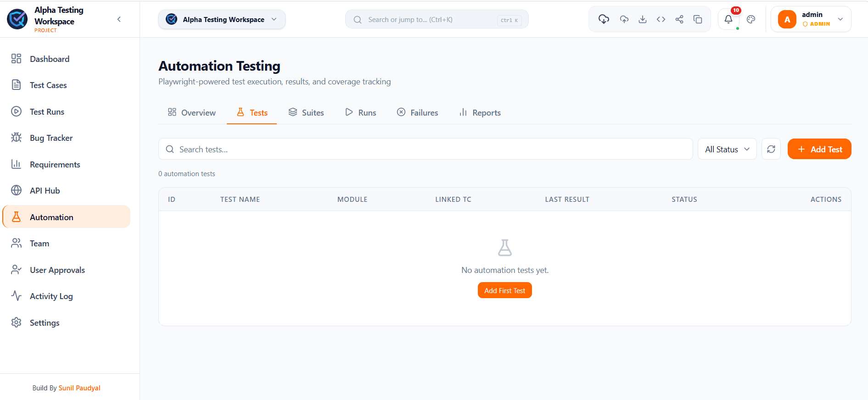Open the code brackets icon in toolbar

(x=661, y=19)
